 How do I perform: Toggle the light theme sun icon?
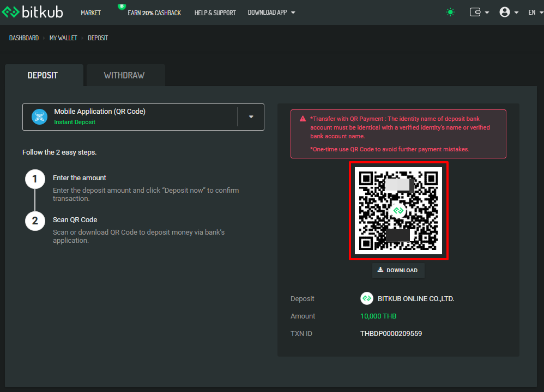point(450,13)
